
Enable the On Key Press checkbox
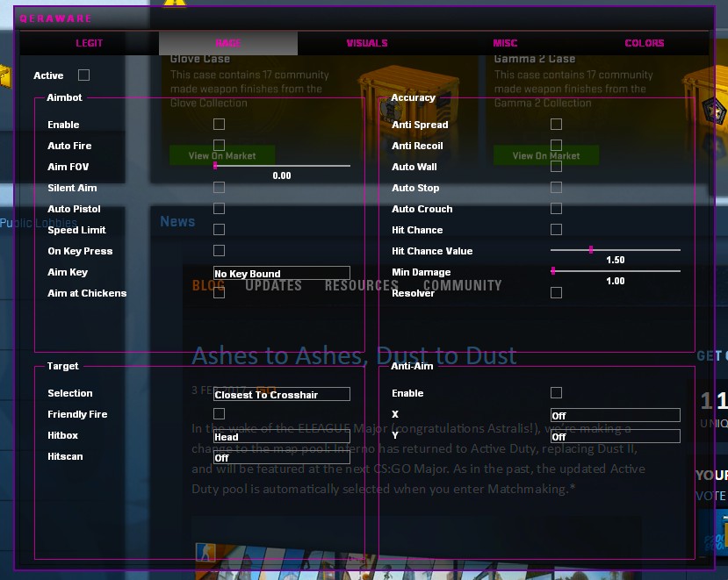220,251
